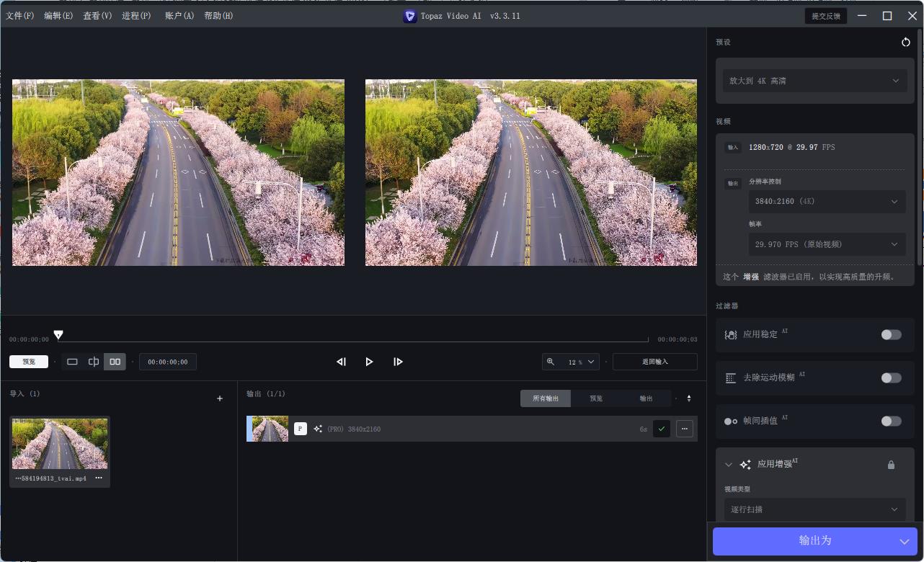Viewport: 924px width, 562px height.
Task: Toggle the 去除运动模糊 switch
Action: 891,378
